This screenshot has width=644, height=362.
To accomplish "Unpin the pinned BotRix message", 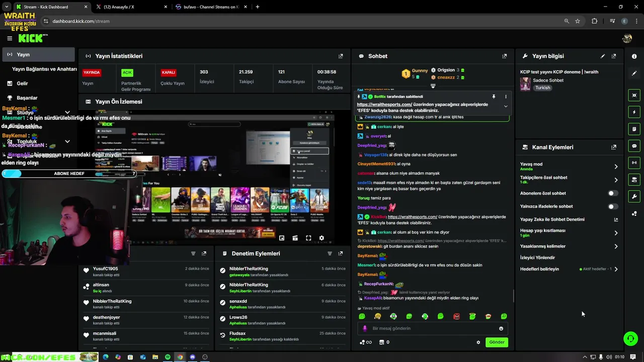I will 494,97.
